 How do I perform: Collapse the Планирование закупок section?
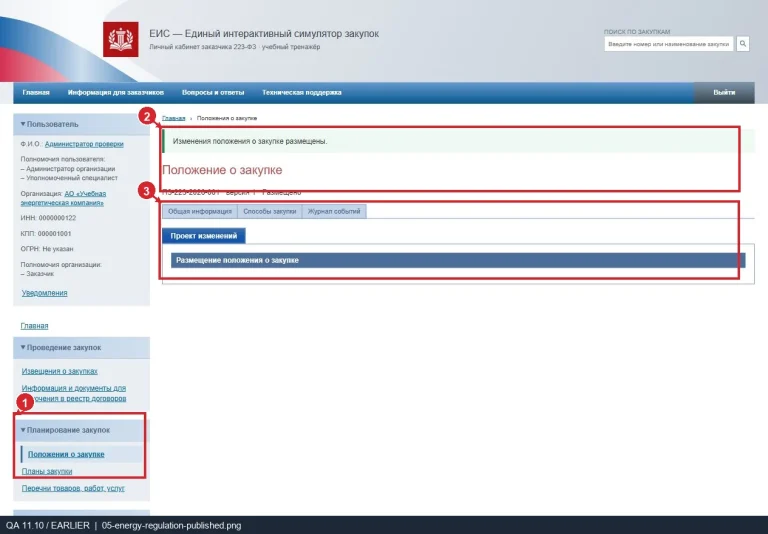point(81,430)
